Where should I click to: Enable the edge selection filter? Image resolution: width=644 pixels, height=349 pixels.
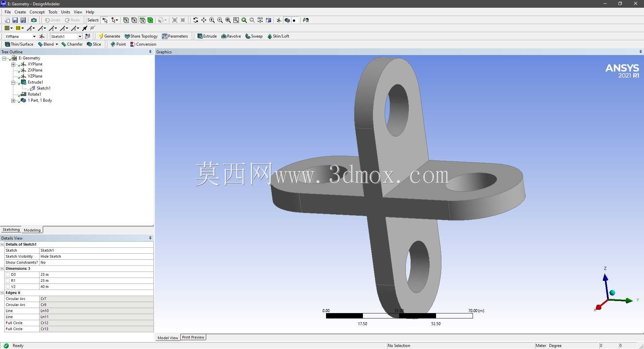pyautogui.click(x=134, y=20)
